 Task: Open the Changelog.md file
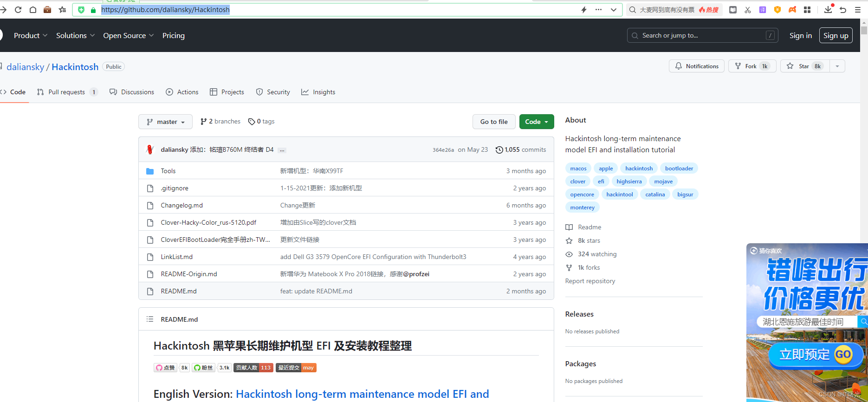point(181,205)
